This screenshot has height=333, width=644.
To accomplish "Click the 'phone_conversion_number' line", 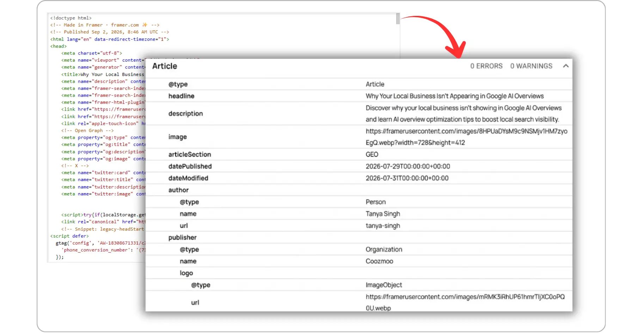I will tap(103, 250).
